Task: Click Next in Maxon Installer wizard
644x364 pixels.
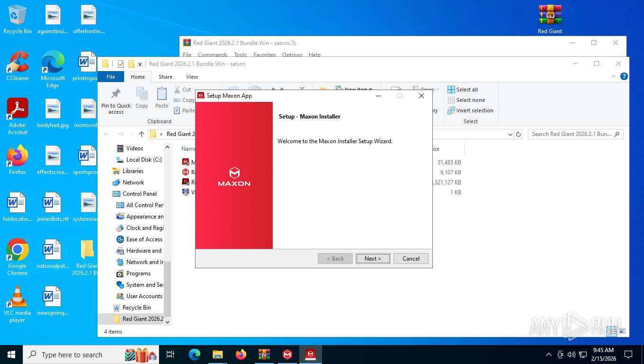Action: click(373, 258)
